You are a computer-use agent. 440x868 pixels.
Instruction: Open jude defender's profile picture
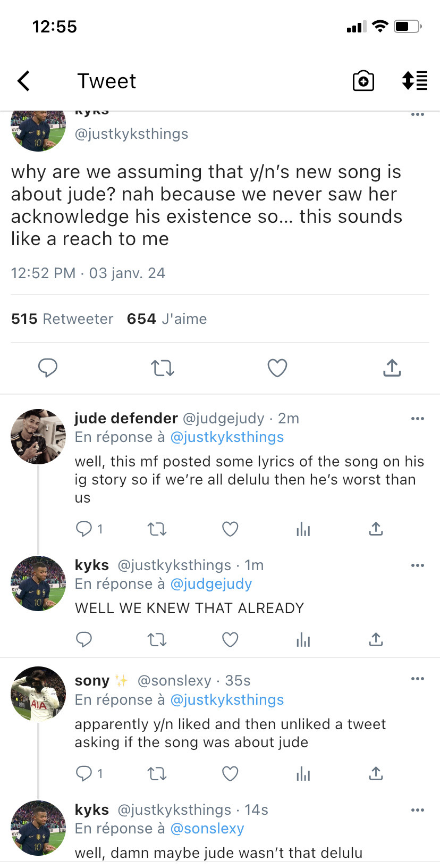(x=38, y=437)
